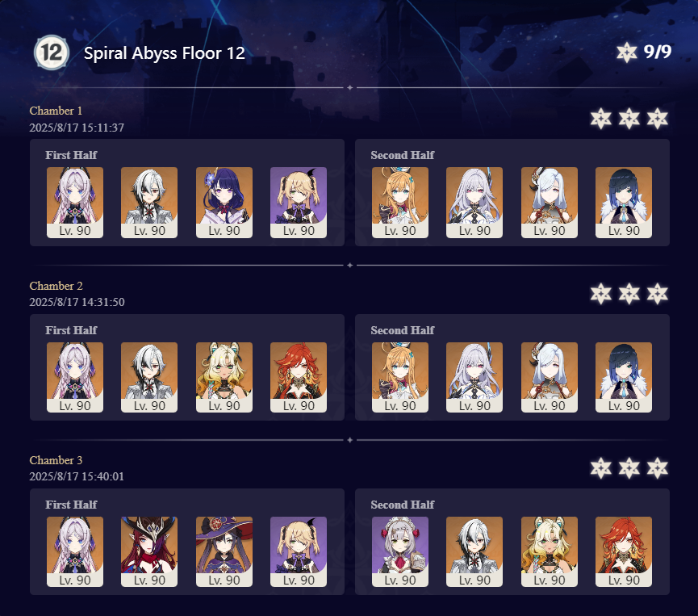Click Chamber 3 Second Half label
Image resolution: width=698 pixels, height=616 pixels.
(x=403, y=505)
